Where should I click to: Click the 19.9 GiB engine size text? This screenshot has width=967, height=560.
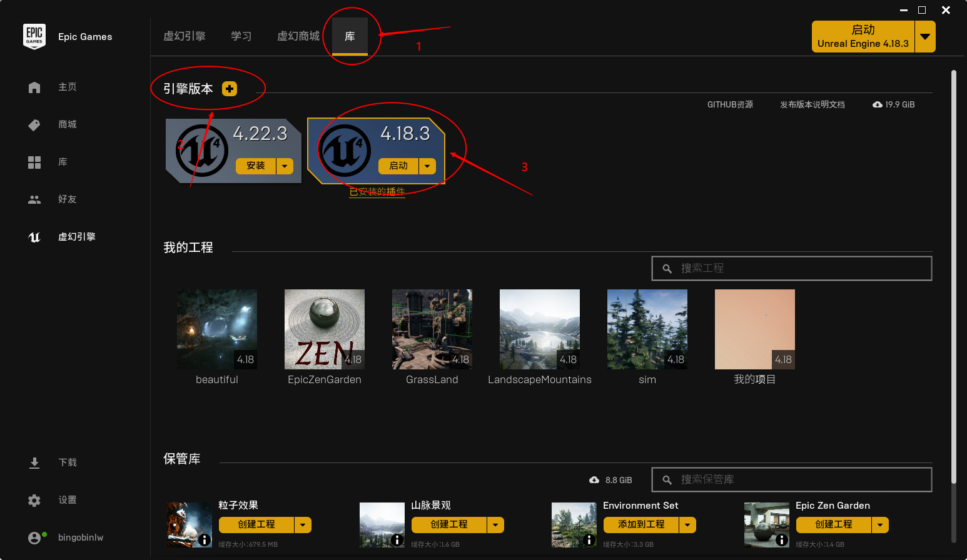(900, 104)
